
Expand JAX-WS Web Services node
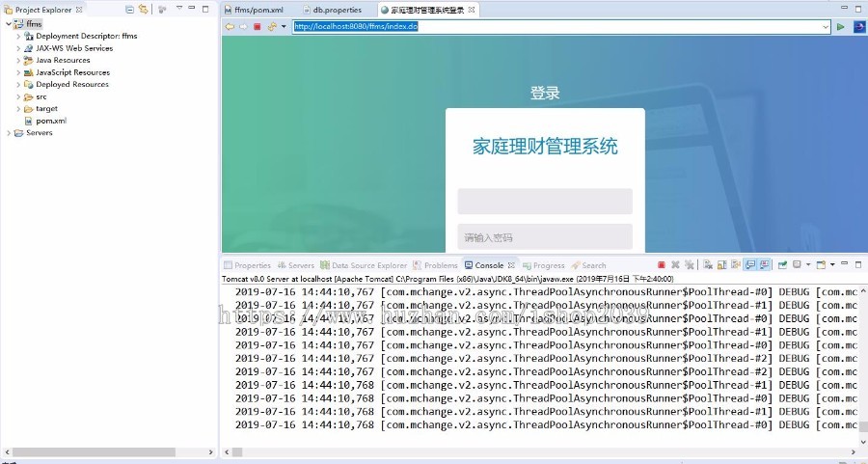pos(18,48)
